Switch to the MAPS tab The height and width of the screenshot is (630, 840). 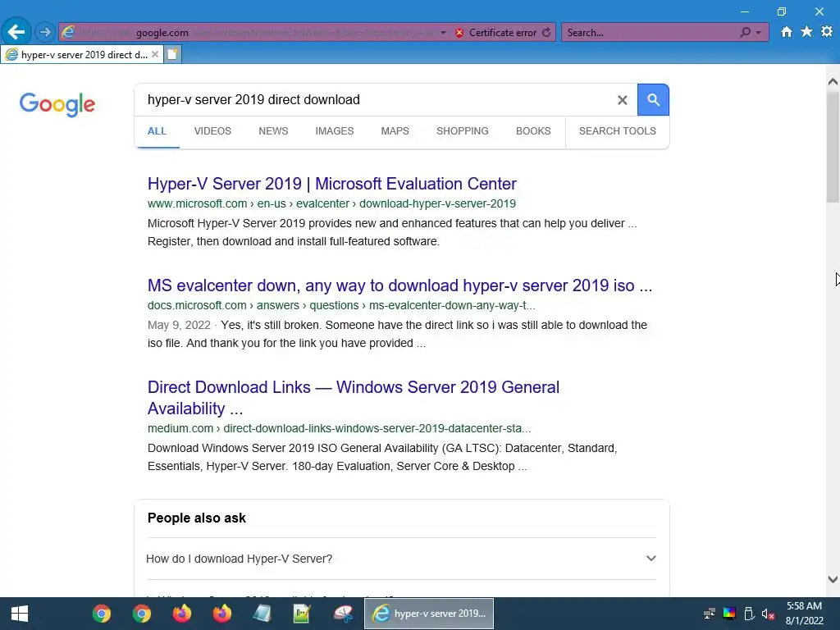pyautogui.click(x=395, y=131)
